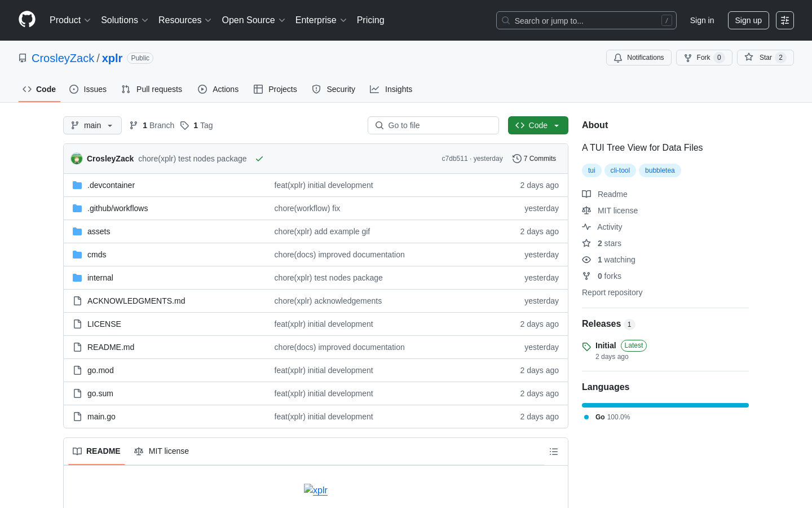812x508 pixels.
Task: Open the .github/workflows folder
Action: click(x=118, y=208)
